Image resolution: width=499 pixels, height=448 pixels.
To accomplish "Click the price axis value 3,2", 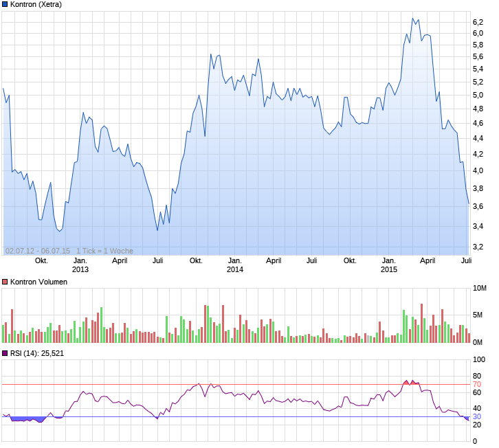I will 478,247.
